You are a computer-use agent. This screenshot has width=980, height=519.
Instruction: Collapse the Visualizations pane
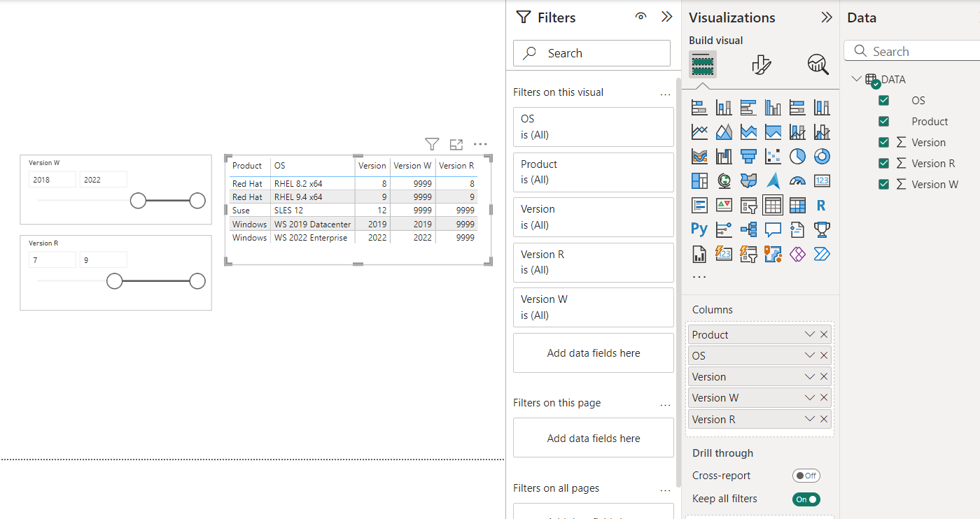(x=827, y=17)
